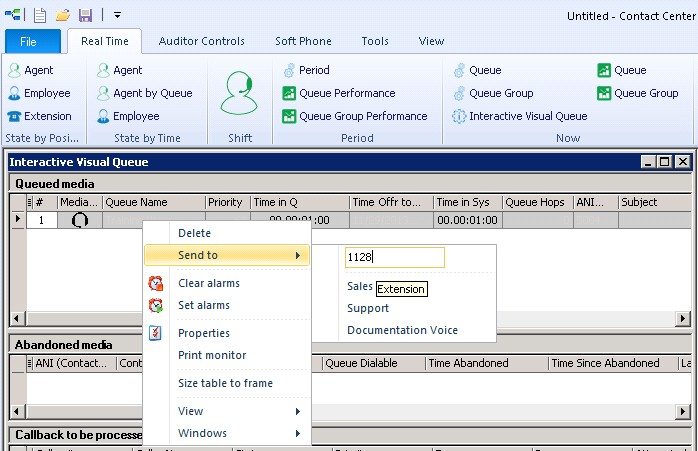Click the Save floppy disk icon
Image resolution: width=698 pixels, height=451 pixels.
pyautogui.click(x=85, y=15)
